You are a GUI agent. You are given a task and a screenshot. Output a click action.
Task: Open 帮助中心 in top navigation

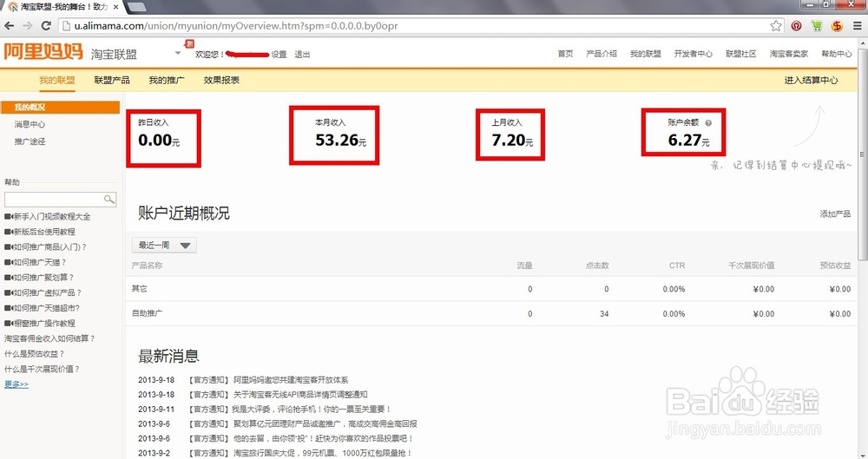[x=837, y=54]
